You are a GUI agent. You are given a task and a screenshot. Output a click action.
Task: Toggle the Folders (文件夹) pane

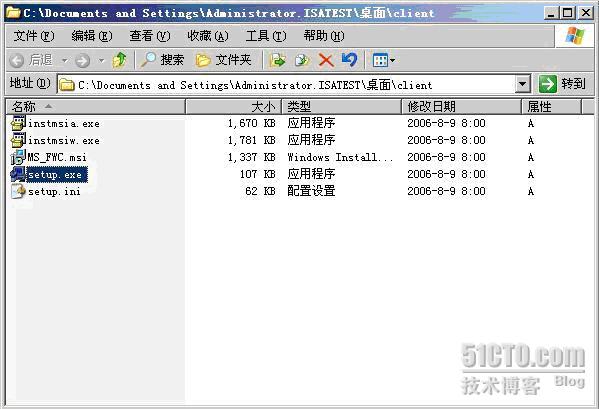click(223, 60)
